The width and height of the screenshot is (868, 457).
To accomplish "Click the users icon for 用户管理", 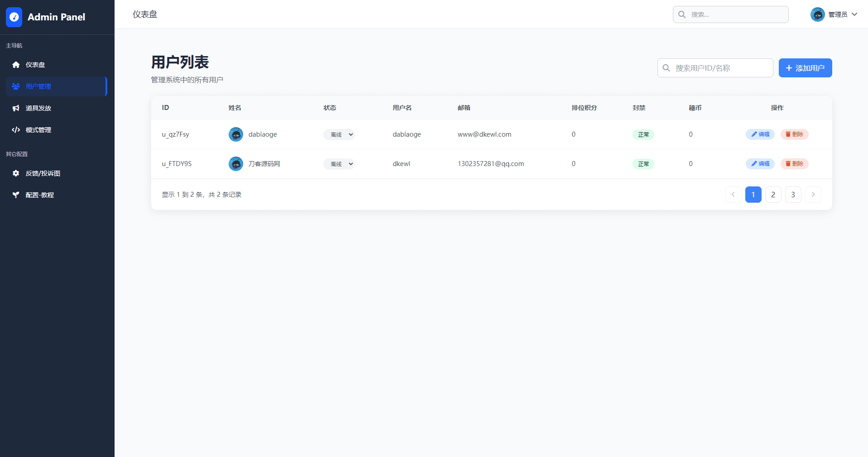I will (x=16, y=86).
